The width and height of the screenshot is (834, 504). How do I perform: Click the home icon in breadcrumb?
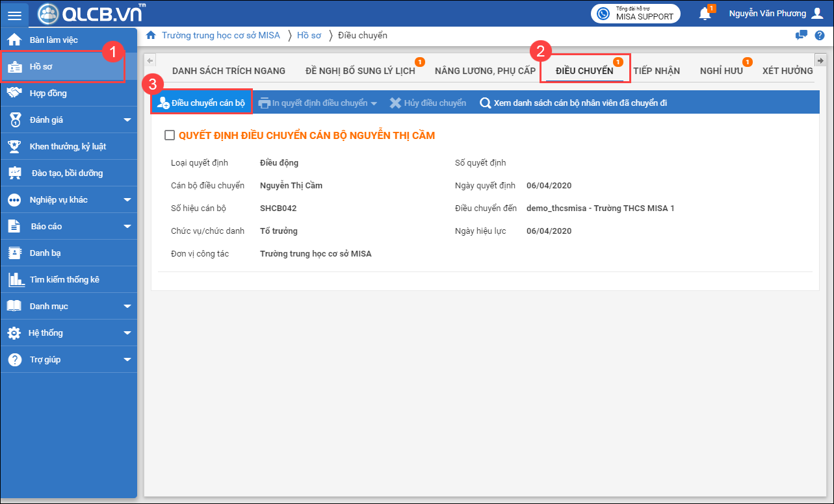tap(151, 35)
